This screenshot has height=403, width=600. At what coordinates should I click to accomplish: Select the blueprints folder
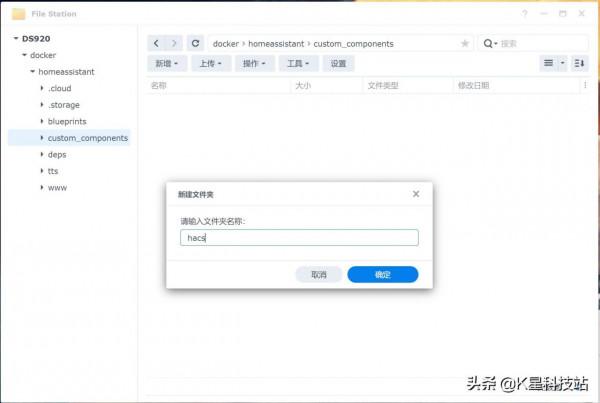click(67, 121)
